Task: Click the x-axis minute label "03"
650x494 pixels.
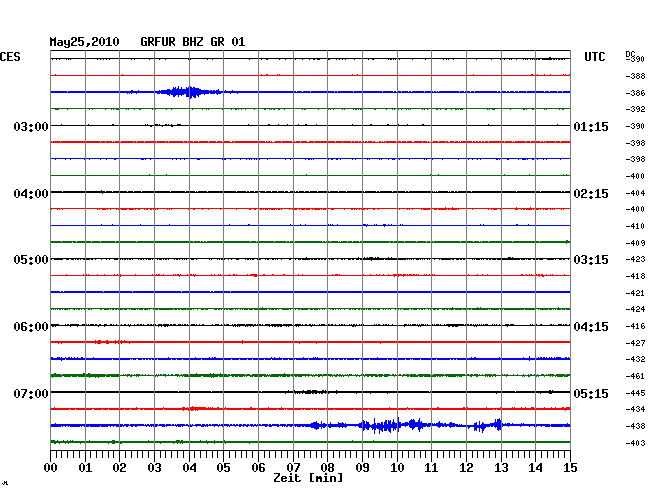Action: coord(155,468)
